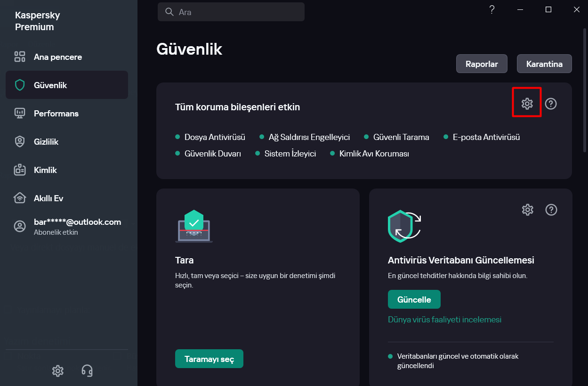Screen dimensions: 588x386
Task: Click the Güvenlik shield icon
Action: tap(20, 85)
